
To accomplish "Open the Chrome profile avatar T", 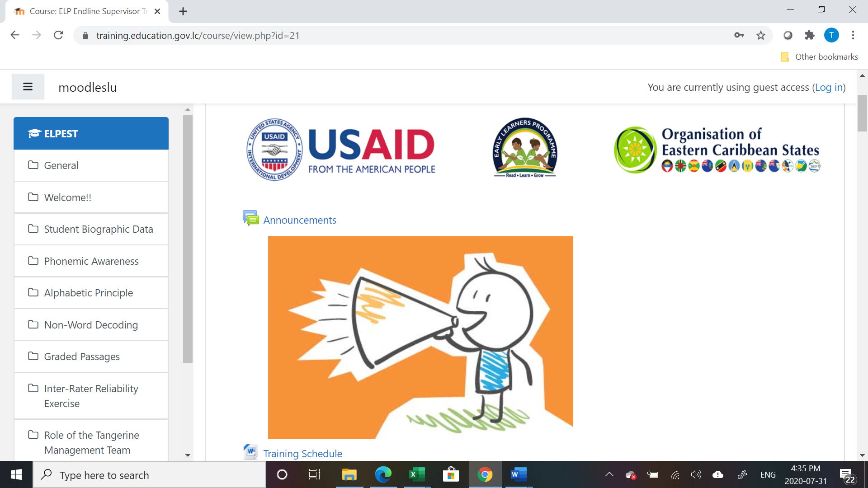I will click(831, 35).
